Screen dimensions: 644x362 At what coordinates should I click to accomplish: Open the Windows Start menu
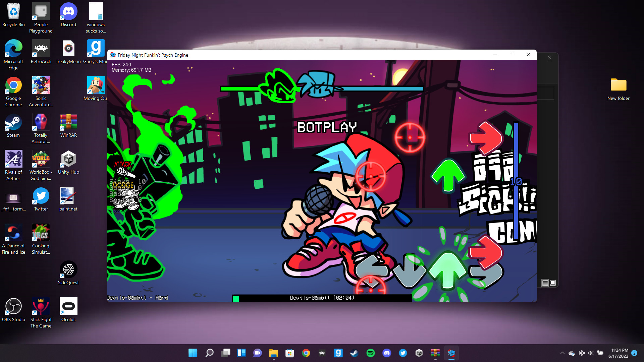pyautogui.click(x=193, y=353)
